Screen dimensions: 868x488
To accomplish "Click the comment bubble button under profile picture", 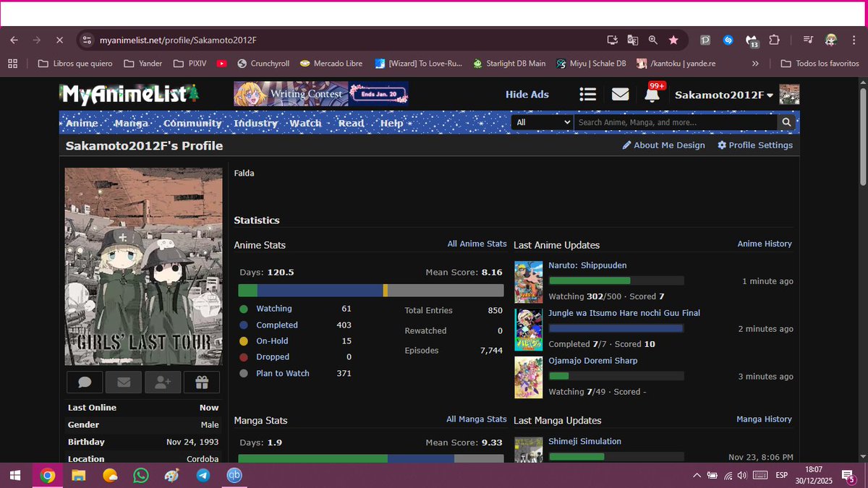I will pos(85,382).
